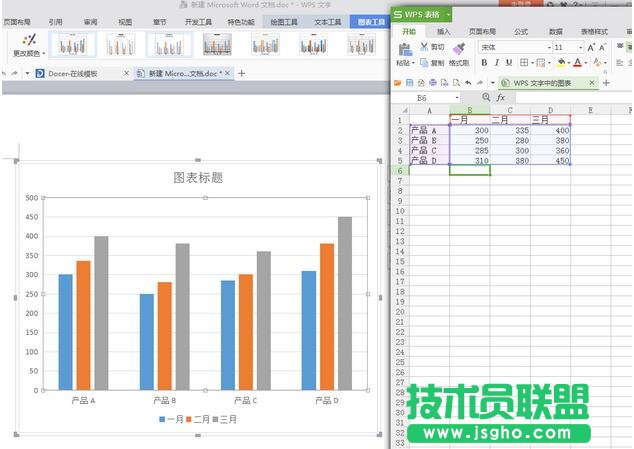Open the WPS 表格 application menu dropdown
Screen dimensions: 634x449
pos(448,15)
